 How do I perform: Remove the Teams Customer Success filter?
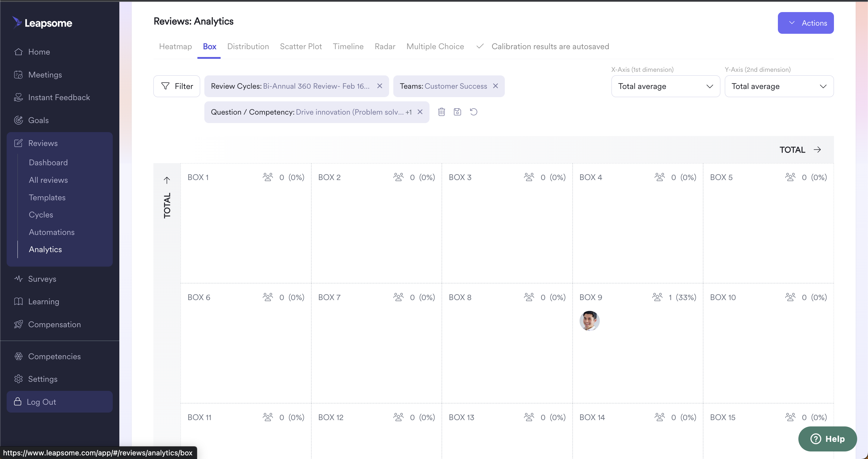tap(496, 86)
